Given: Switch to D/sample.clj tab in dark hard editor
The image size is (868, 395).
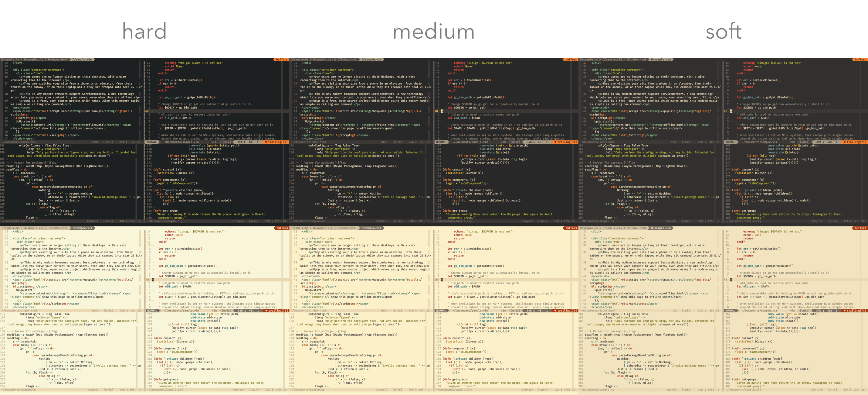Looking at the screenshot, I should pos(33,59).
